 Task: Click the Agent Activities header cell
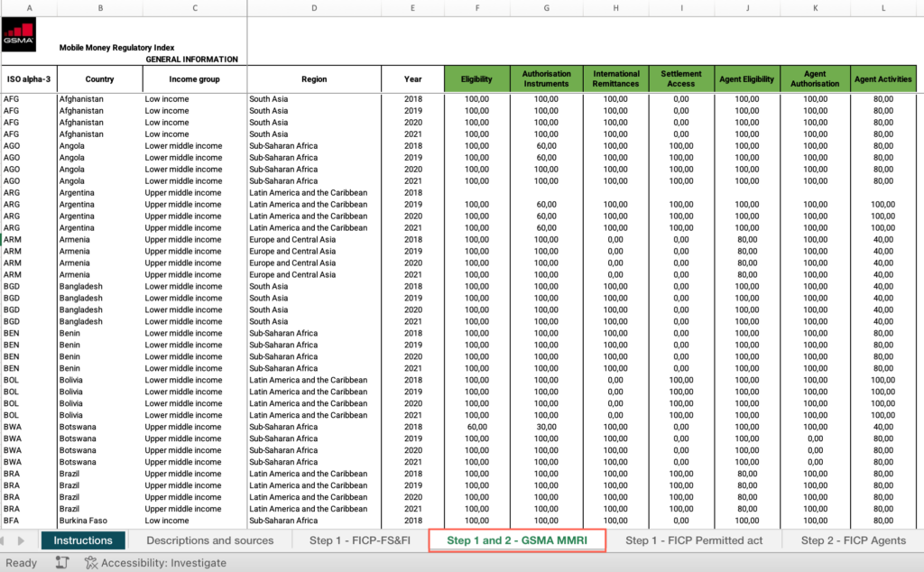(x=882, y=78)
